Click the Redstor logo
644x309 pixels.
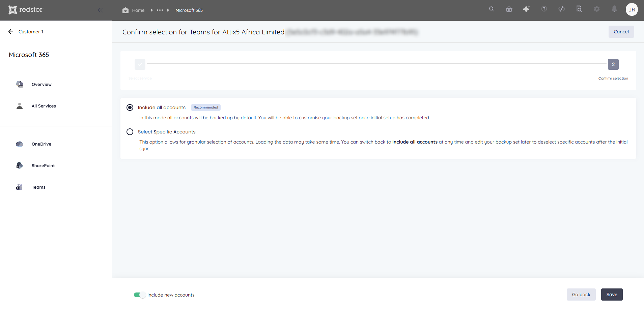coord(26,10)
